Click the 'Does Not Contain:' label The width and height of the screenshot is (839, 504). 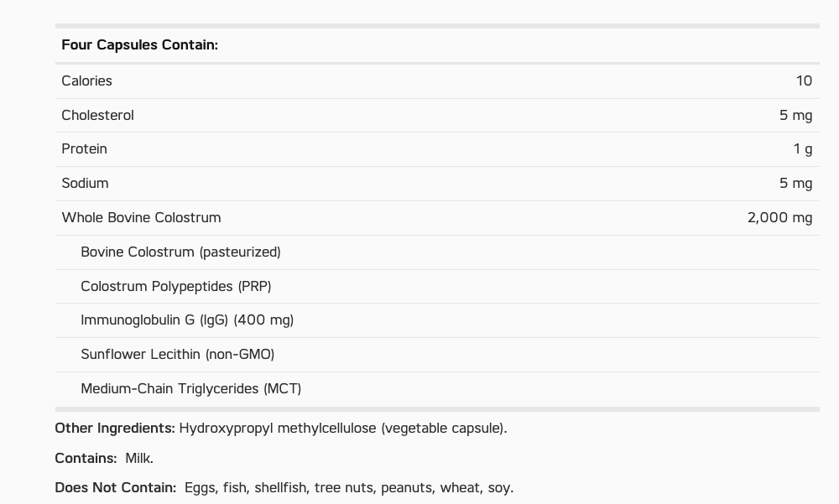pyautogui.click(x=116, y=488)
